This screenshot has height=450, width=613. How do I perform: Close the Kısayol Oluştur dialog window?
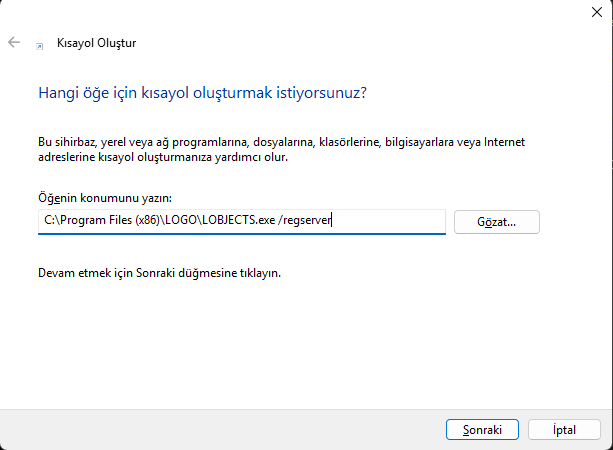(596, 12)
